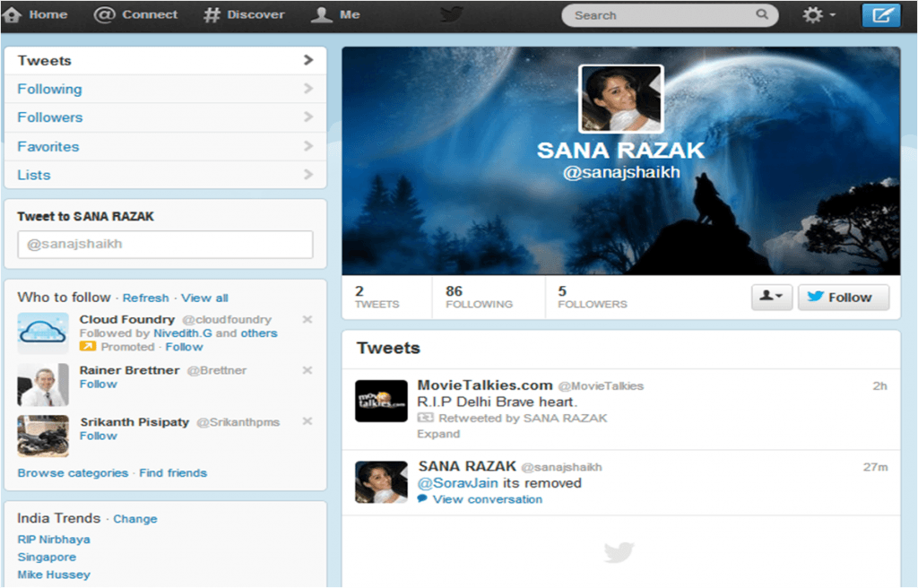Click the chevron next to Tweets
Image resolution: width=918 pixels, height=588 pixels.
[308, 60]
